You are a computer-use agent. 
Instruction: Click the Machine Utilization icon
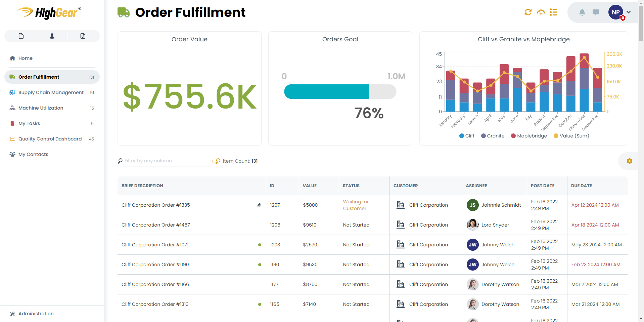pyautogui.click(x=12, y=108)
